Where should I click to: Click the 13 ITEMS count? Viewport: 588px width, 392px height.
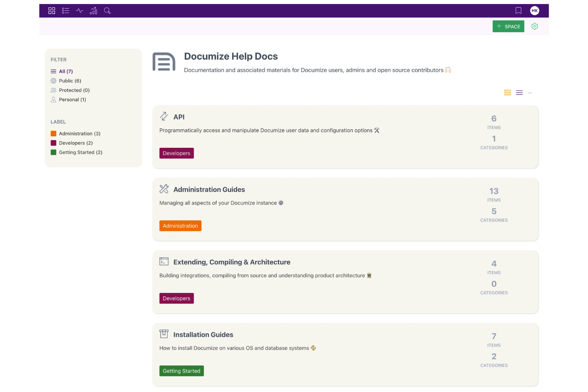point(494,195)
